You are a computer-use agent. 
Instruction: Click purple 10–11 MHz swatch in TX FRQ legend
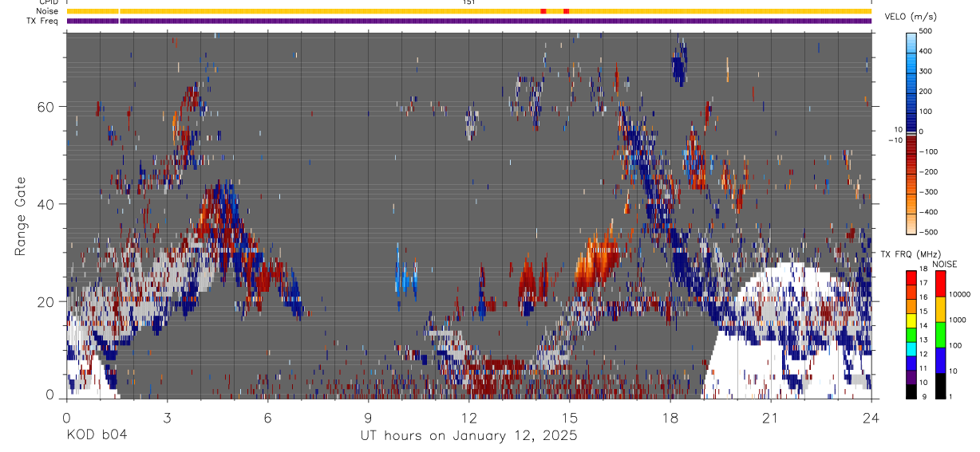(911, 376)
